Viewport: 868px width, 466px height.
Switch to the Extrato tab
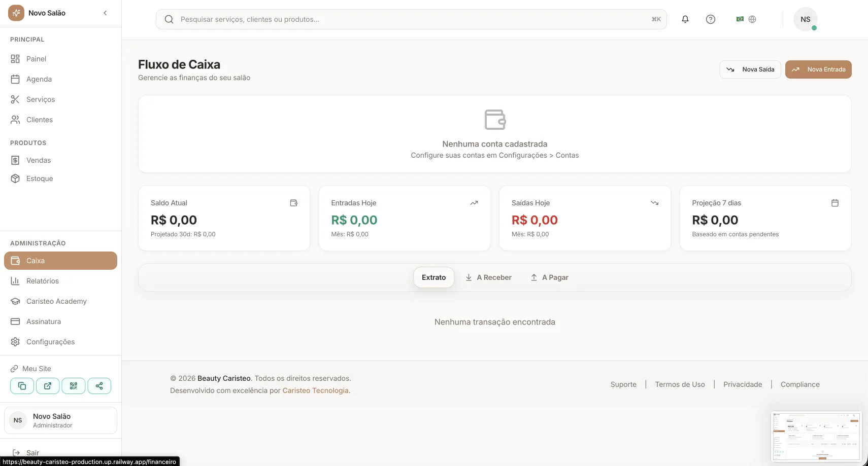433,277
